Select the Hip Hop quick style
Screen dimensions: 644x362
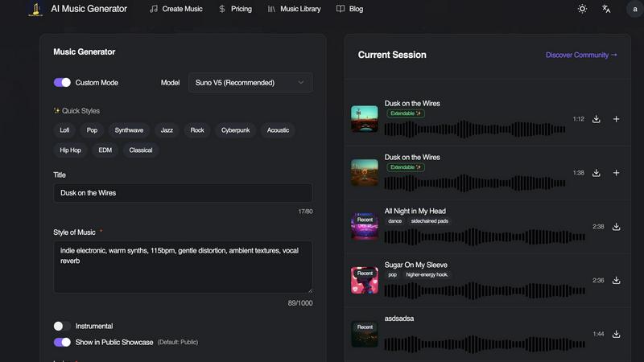tap(70, 150)
